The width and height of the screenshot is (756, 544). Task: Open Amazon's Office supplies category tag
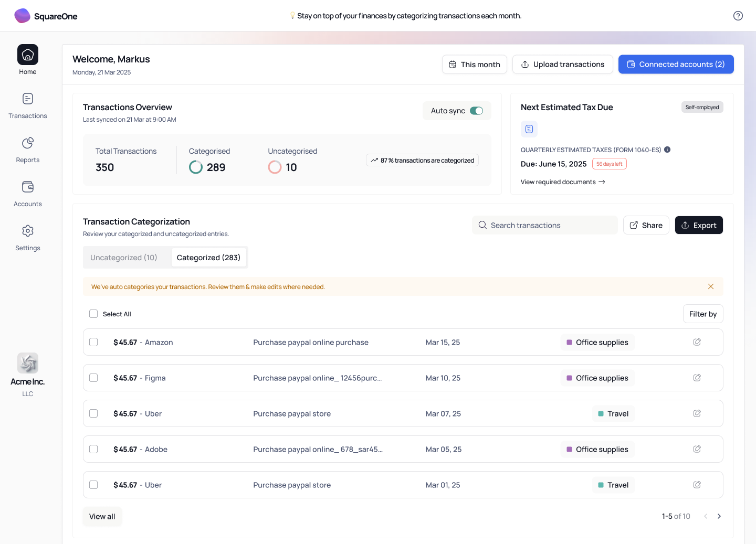coord(597,342)
